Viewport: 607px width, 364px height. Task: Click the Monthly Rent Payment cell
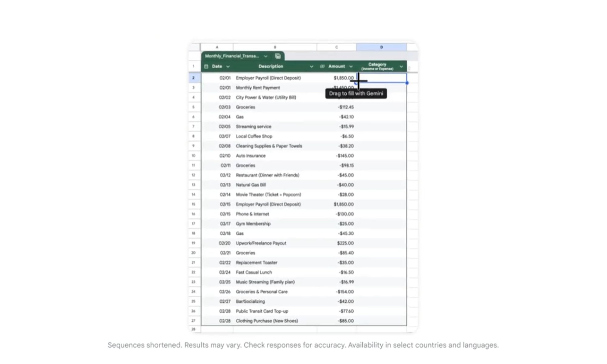coord(258,88)
